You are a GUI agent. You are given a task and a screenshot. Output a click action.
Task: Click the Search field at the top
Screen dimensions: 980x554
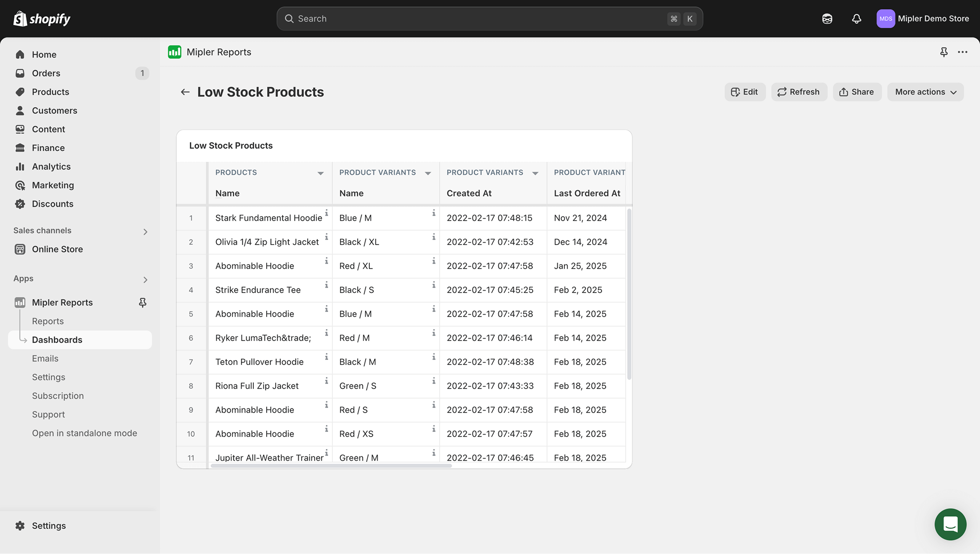[489, 18]
